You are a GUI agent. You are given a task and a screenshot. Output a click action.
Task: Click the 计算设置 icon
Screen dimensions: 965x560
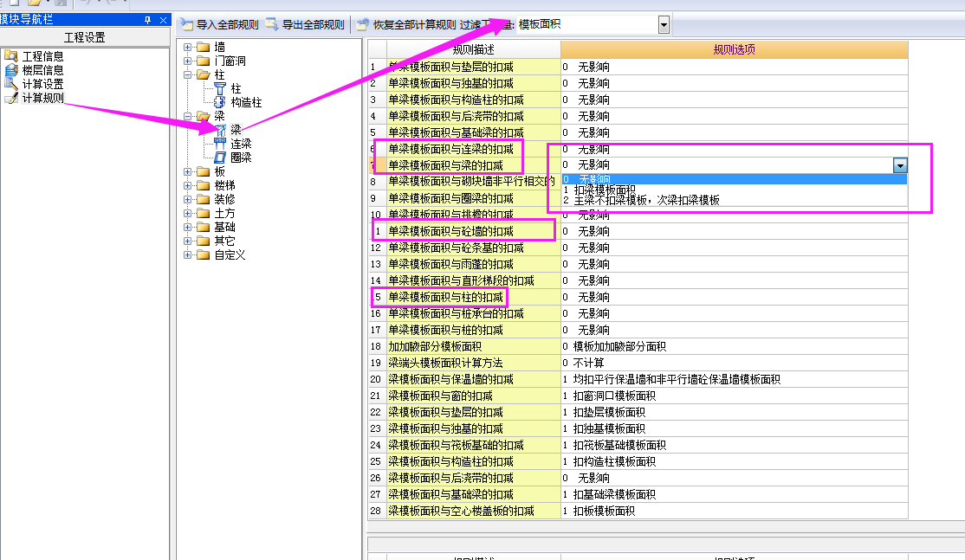[10, 84]
